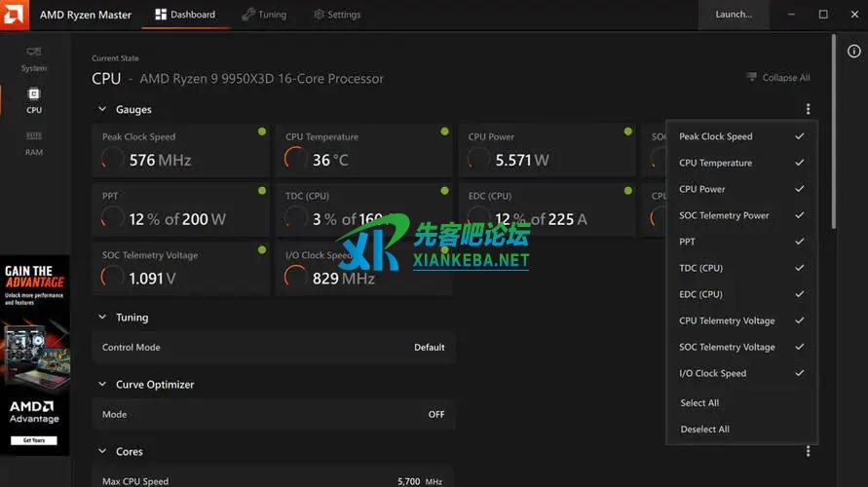Image resolution: width=868 pixels, height=487 pixels.
Task: Open the RAM sidebar icon
Action: [x=34, y=142]
